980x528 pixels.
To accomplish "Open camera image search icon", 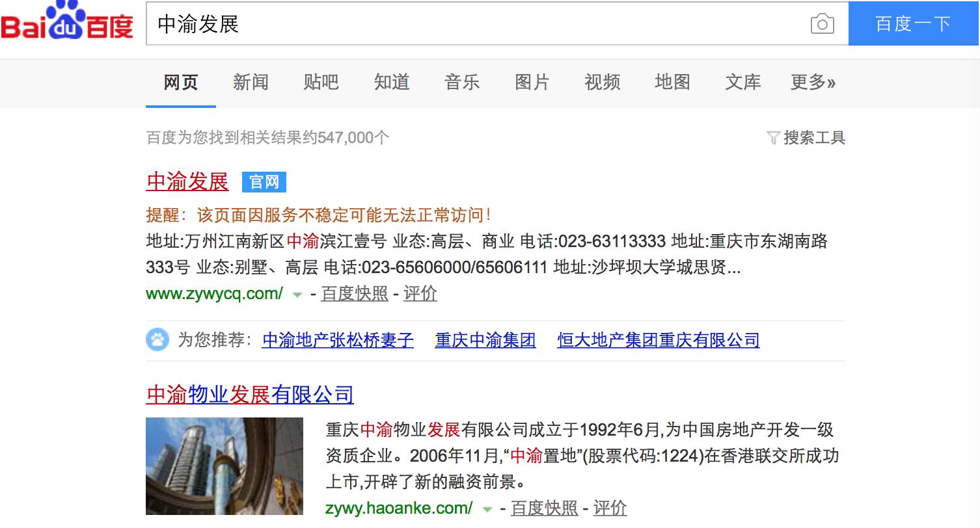I will point(822,24).
